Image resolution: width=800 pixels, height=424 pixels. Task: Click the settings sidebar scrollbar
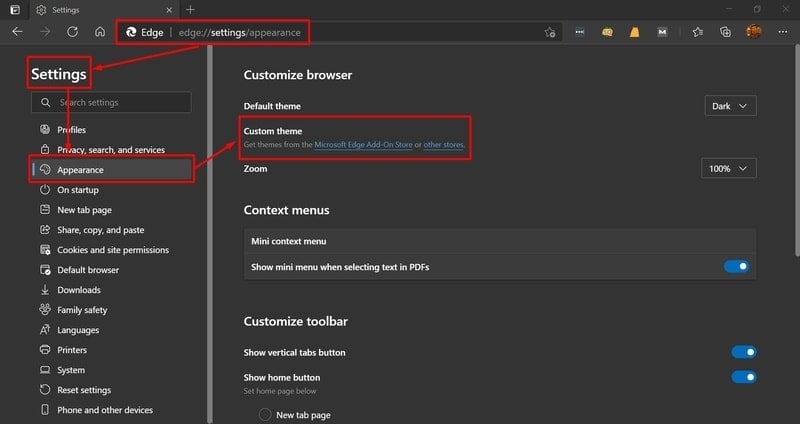click(210, 232)
